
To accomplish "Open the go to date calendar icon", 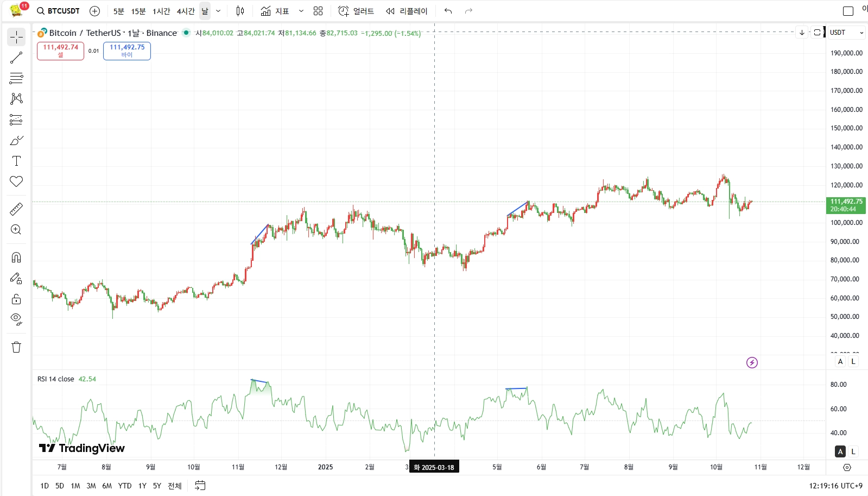I will [x=200, y=485].
